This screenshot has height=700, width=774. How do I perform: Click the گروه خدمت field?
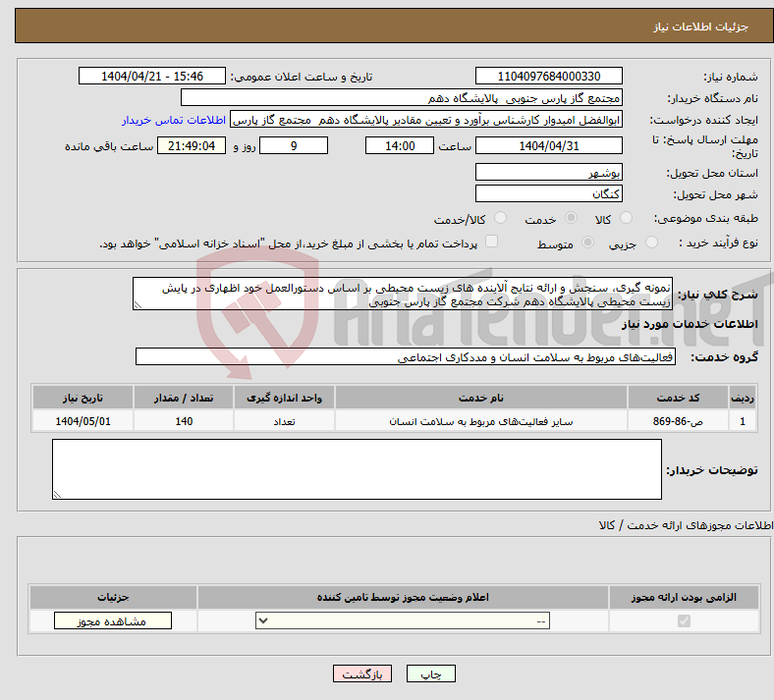pyautogui.click(x=406, y=356)
